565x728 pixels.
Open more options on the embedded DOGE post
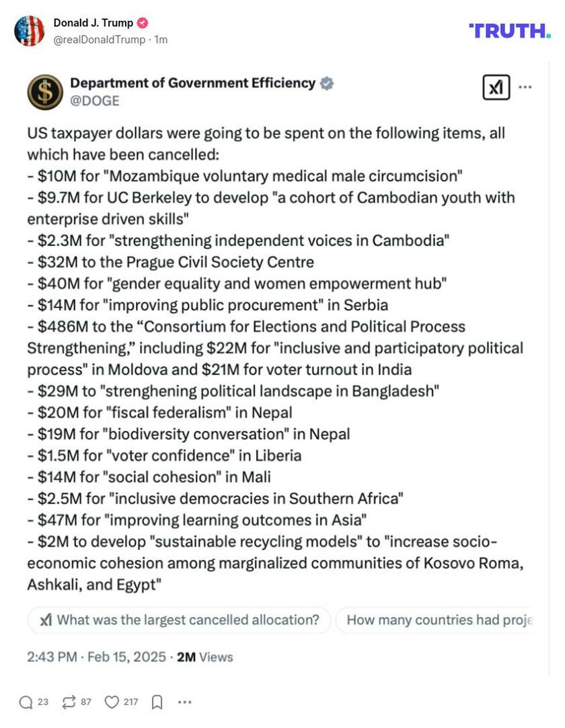pos(525,87)
